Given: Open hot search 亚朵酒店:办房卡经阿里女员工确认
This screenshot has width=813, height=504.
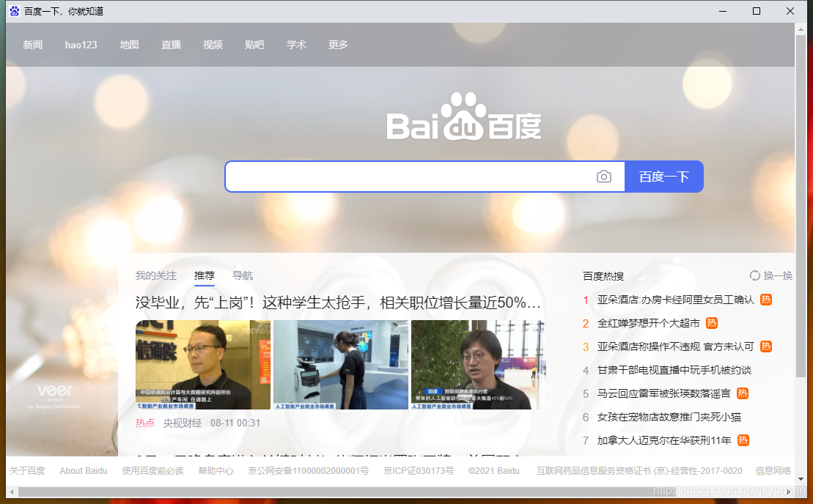Looking at the screenshot, I should 676,300.
